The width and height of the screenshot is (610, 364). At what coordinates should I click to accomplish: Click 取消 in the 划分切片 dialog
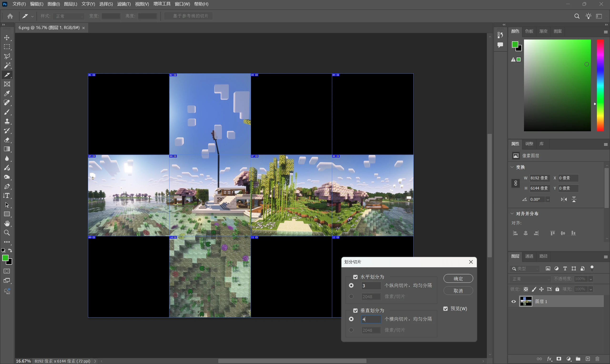tap(458, 291)
